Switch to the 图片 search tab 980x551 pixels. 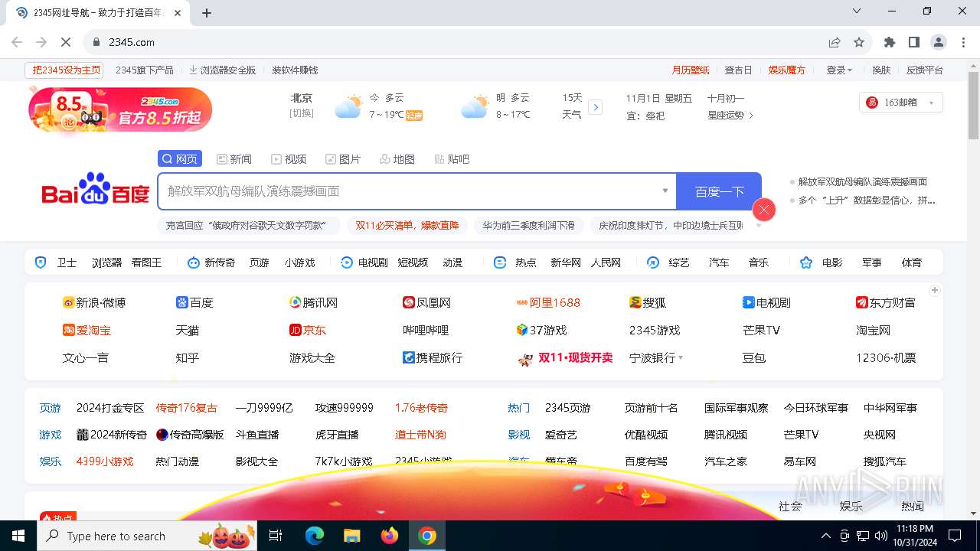click(x=343, y=159)
